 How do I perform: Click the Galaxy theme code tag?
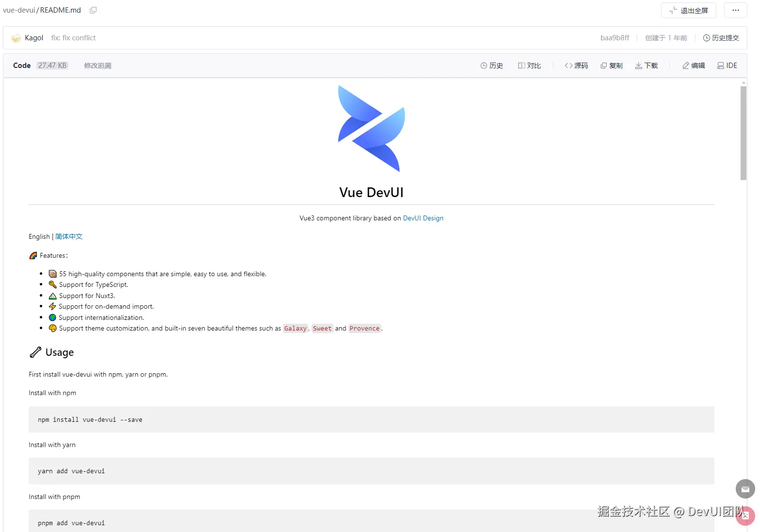tap(296, 329)
